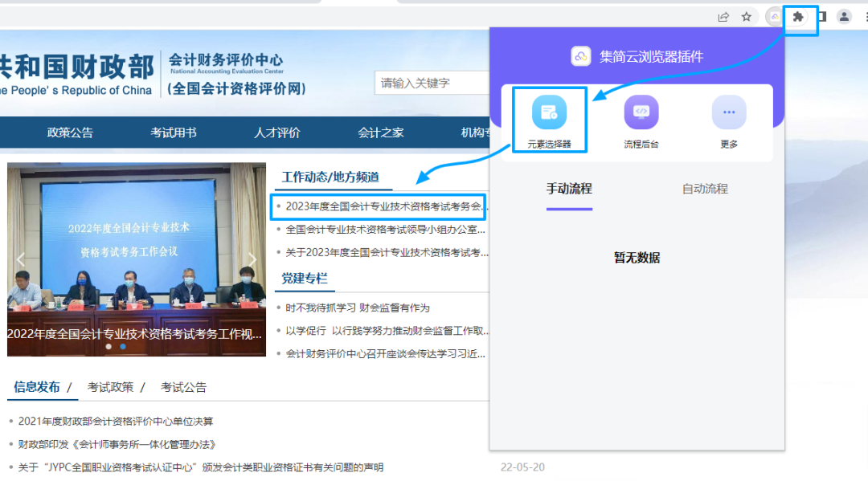Image resolution: width=868 pixels, height=481 pixels.
Task: Open the 工作动态/地方频道 section heading
Action: 330,177
